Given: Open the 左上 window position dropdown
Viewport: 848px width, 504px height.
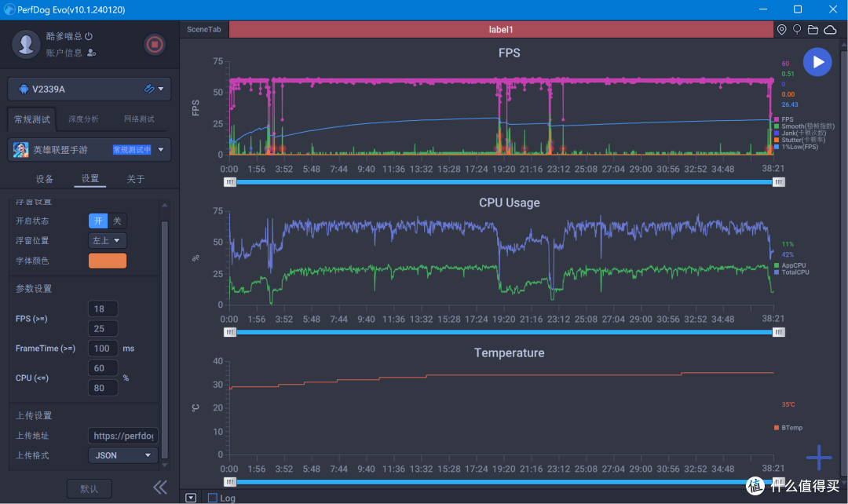Looking at the screenshot, I should pos(107,240).
